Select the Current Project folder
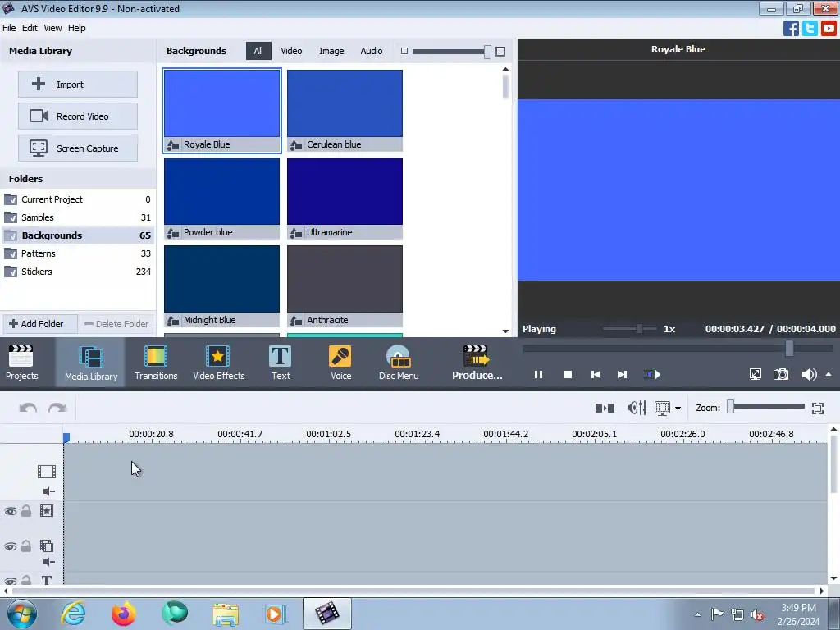Screen dimensions: 840x630 [78, 199]
